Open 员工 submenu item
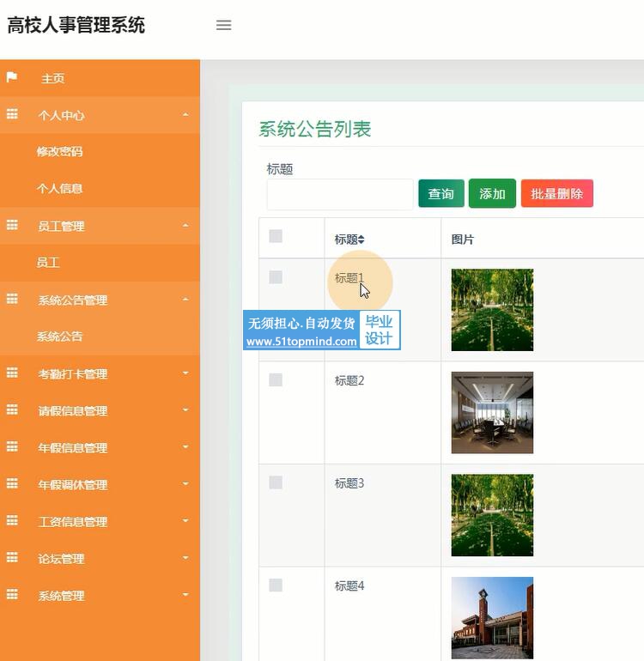 coord(48,263)
